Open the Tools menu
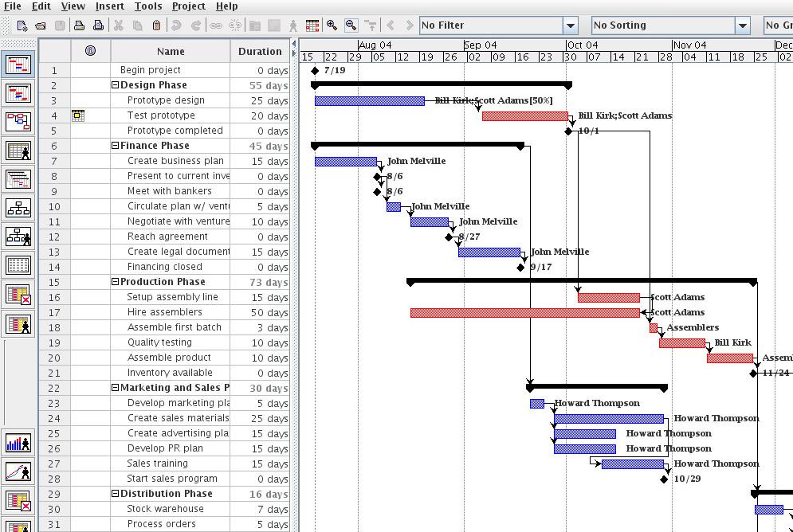This screenshot has height=532, width=793. tap(148, 6)
